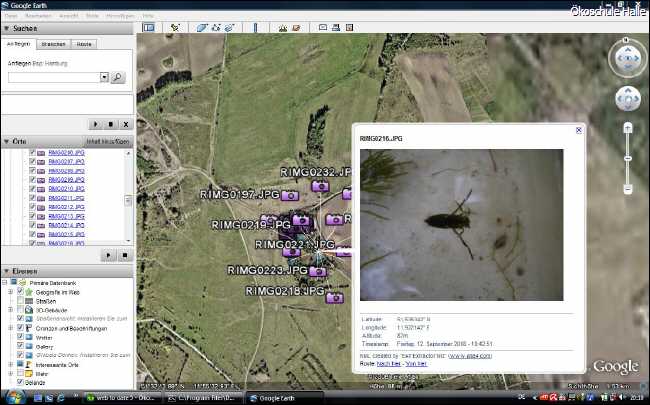Open the search history dropdown arrow
The image size is (650, 405).
104,77
